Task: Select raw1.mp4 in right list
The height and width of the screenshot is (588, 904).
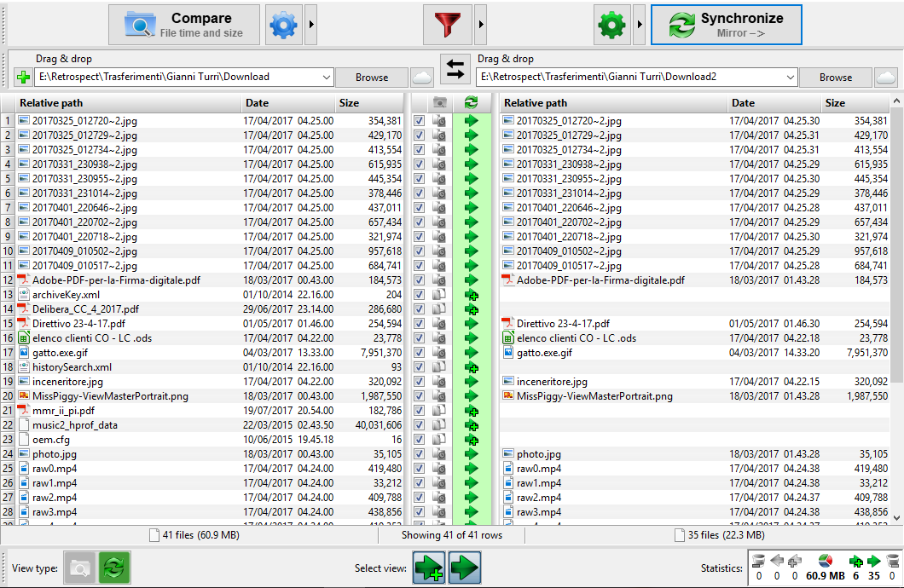Action: pyautogui.click(x=538, y=483)
